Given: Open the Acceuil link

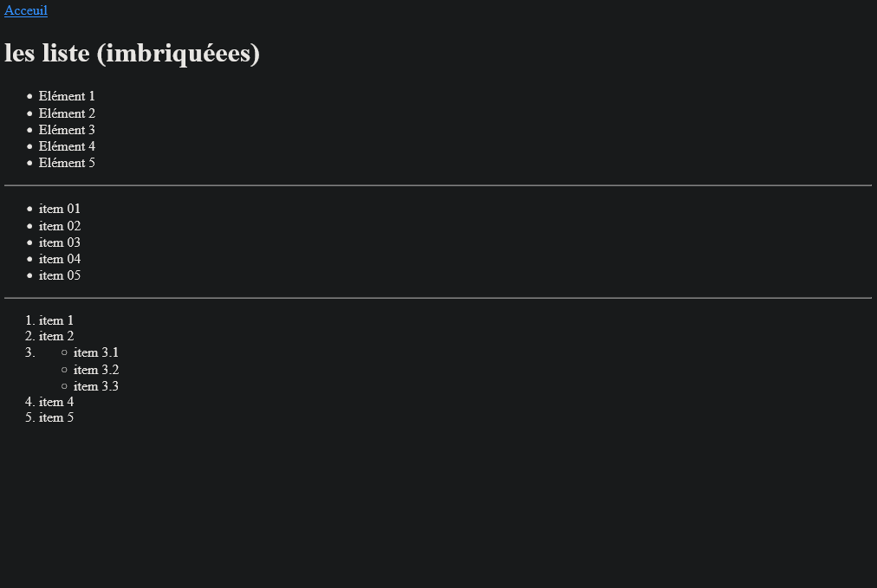Looking at the screenshot, I should 26,10.
